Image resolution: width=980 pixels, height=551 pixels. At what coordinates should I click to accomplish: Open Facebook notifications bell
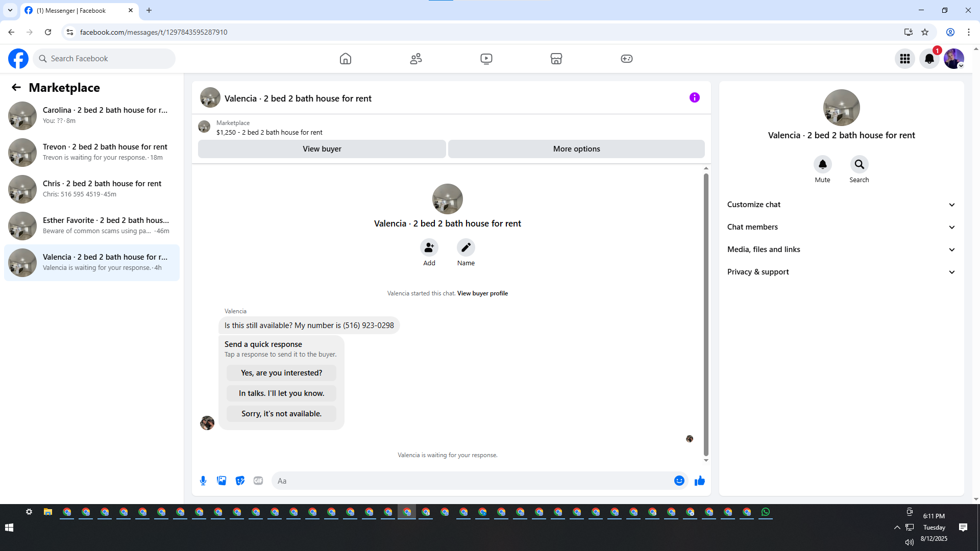point(929,59)
